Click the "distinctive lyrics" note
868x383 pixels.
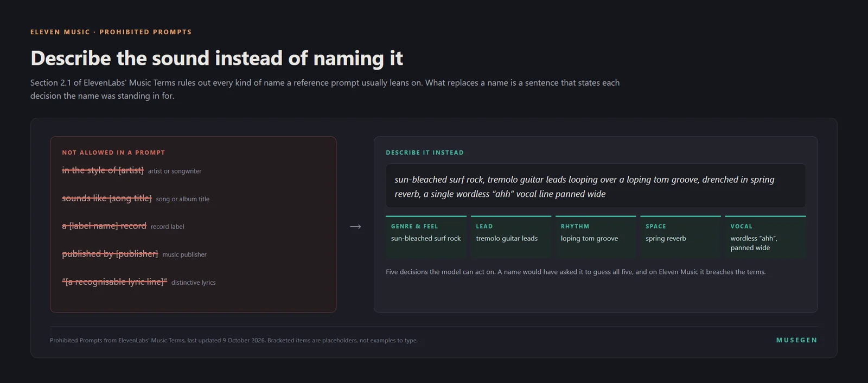(x=194, y=283)
